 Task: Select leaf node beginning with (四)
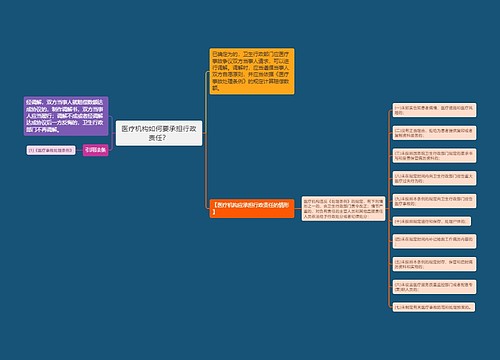[434, 242]
